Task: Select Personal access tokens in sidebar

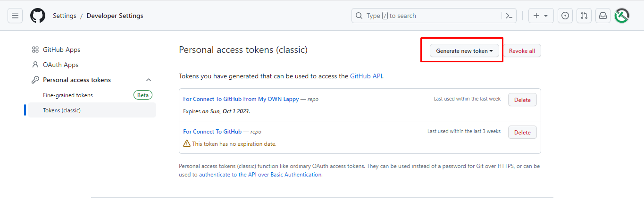Action: (x=77, y=80)
